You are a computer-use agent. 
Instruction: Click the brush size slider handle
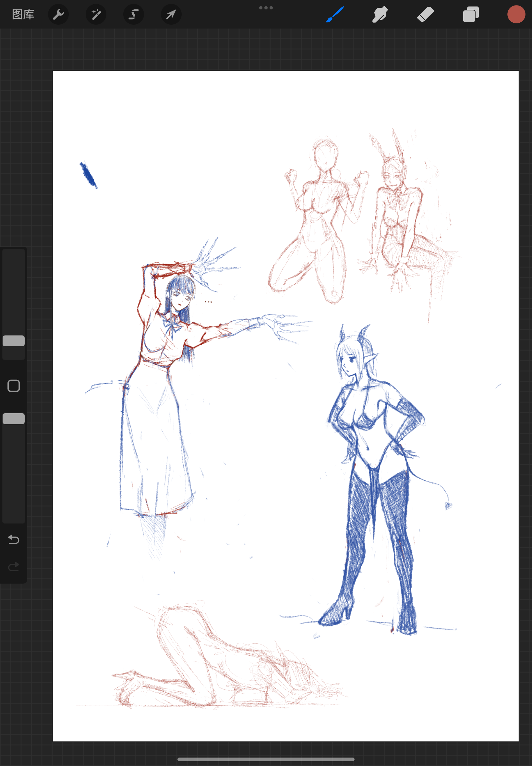pyautogui.click(x=14, y=341)
